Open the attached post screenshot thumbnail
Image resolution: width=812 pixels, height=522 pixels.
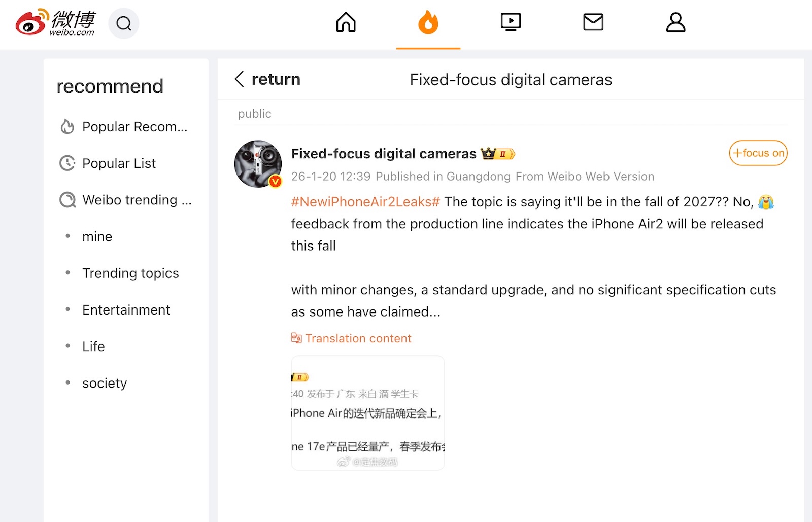click(x=368, y=413)
